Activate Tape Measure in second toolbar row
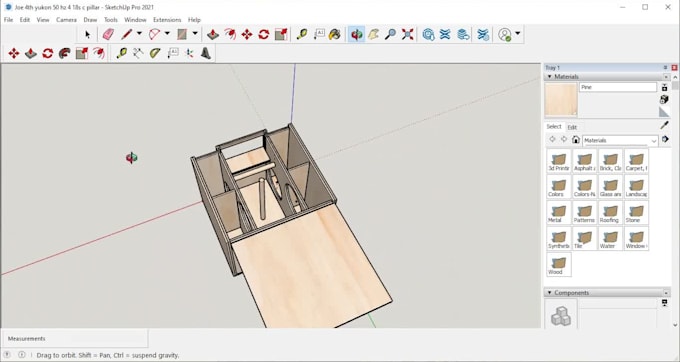The height and width of the screenshot is (362, 680). [121, 53]
